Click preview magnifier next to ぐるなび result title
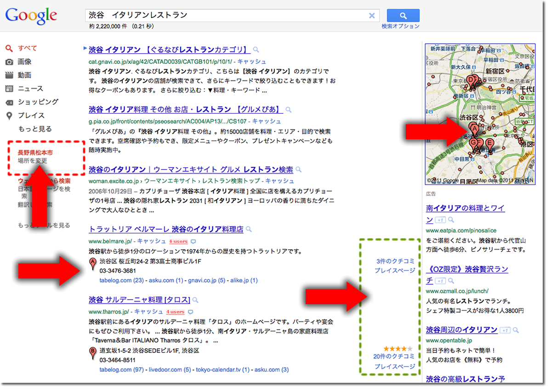 pyautogui.click(x=256, y=50)
